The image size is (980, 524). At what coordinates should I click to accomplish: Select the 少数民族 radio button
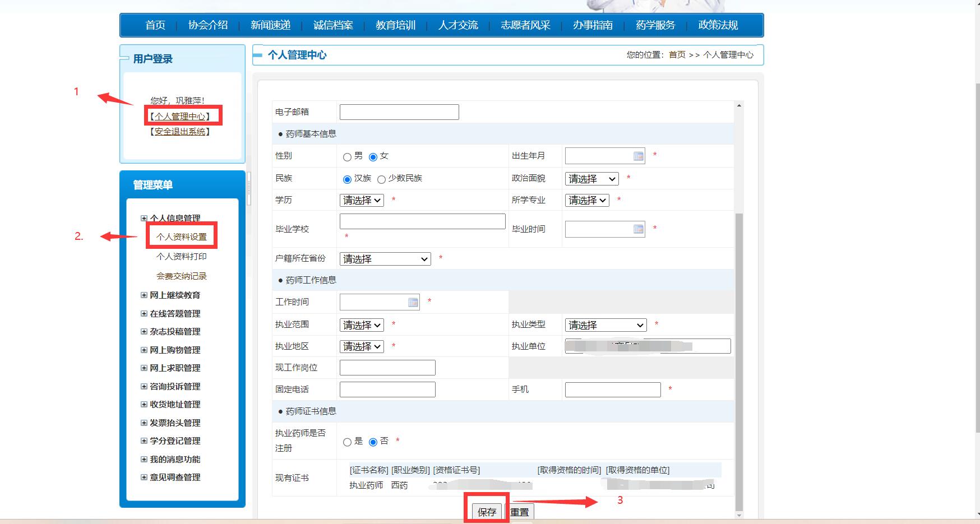click(381, 179)
